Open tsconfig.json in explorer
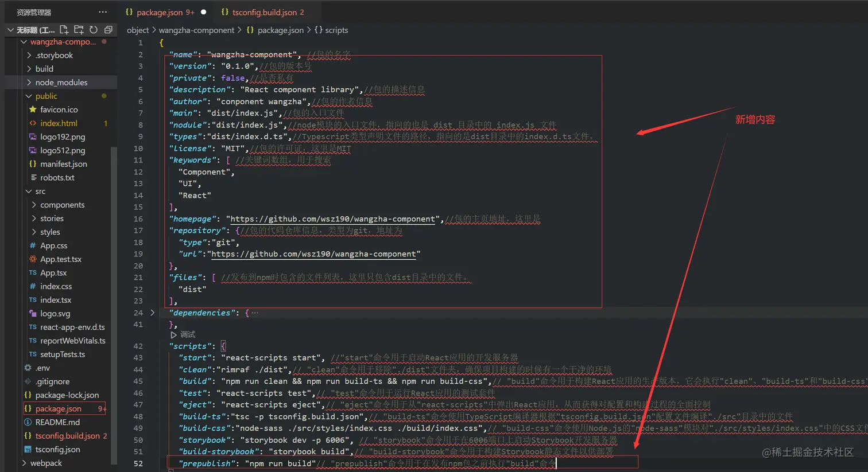 (57, 450)
